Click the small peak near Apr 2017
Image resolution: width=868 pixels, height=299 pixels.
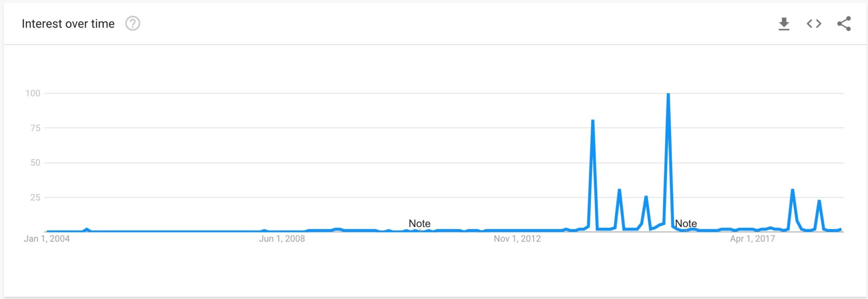tap(792, 190)
